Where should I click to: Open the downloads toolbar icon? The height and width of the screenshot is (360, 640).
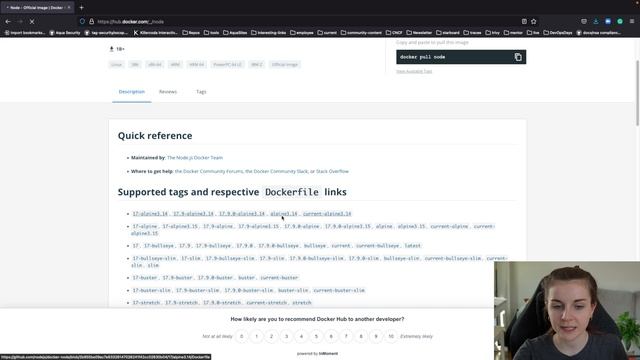pos(596,21)
